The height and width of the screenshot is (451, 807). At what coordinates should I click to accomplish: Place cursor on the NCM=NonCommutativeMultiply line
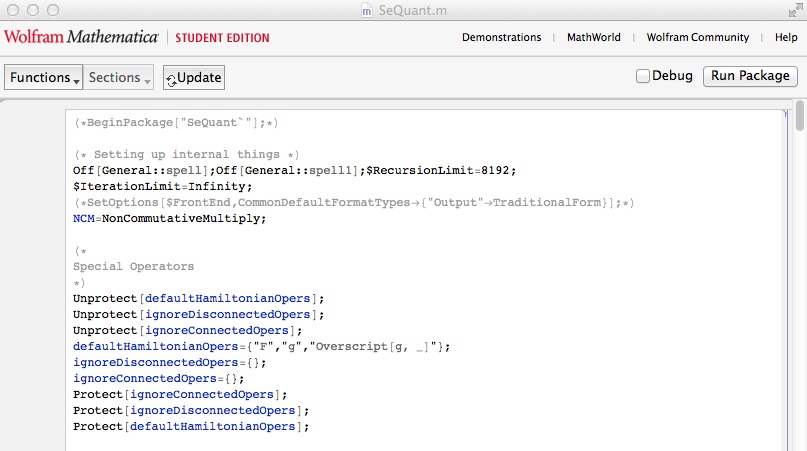coord(170,218)
